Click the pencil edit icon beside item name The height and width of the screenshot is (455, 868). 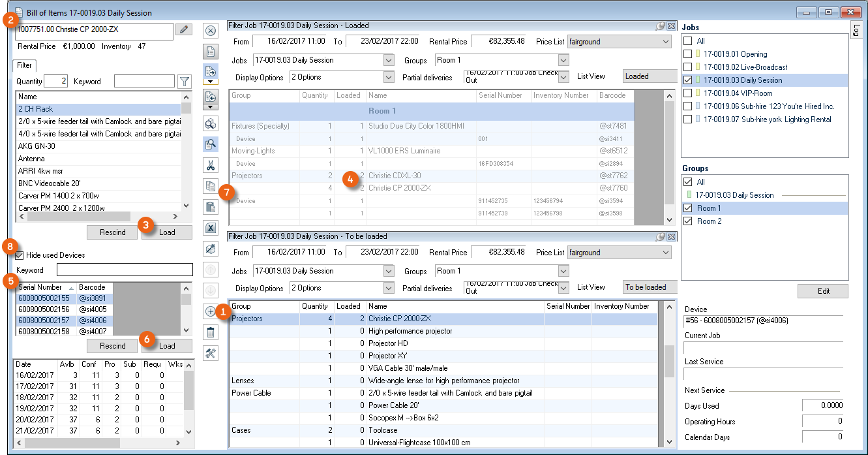coord(184,29)
